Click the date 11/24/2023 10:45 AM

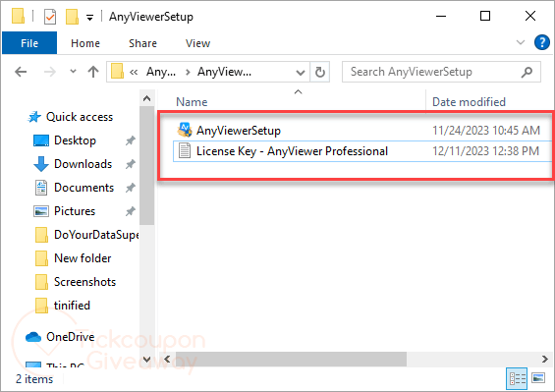pos(486,131)
